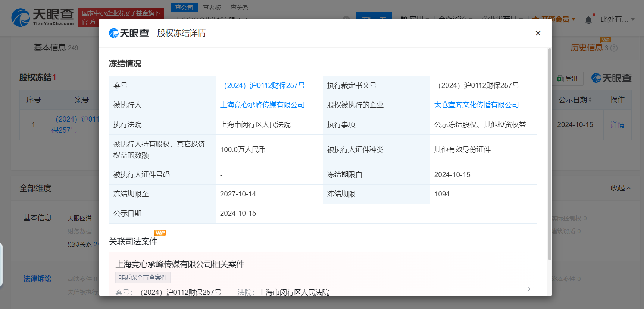Click the 执行裁定书文号 value (2024)沪0112财保257号
Viewport: 644px width, 309px height.
(479, 86)
